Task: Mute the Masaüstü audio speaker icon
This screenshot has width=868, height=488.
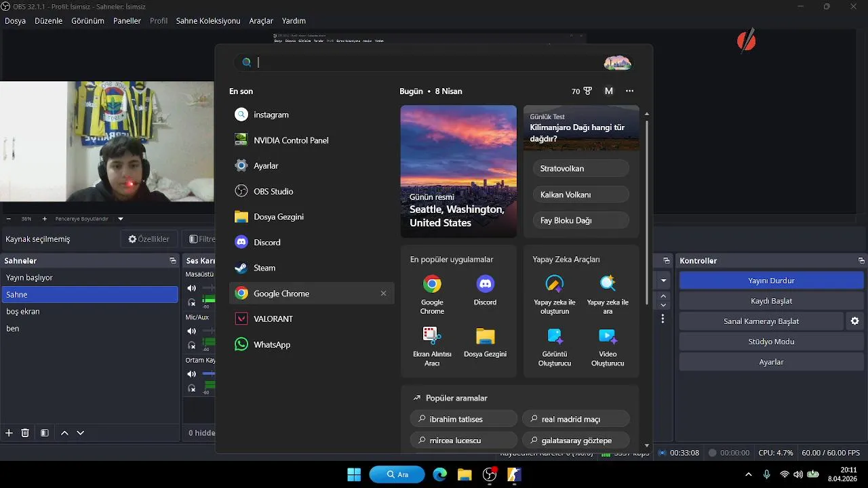Action: pos(192,288)
